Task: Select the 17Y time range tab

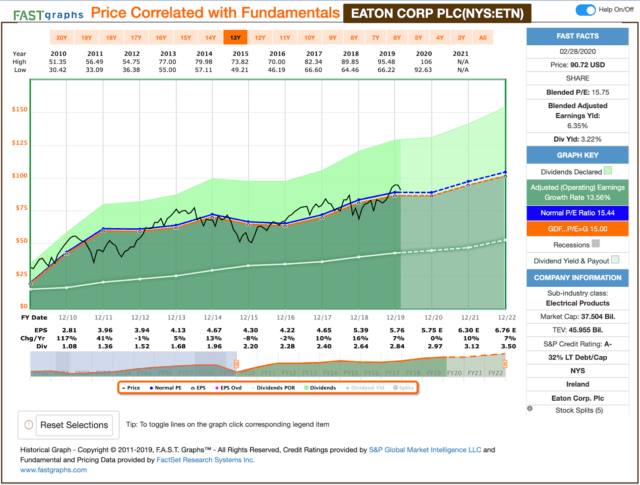Action: [x=136, y=38]
